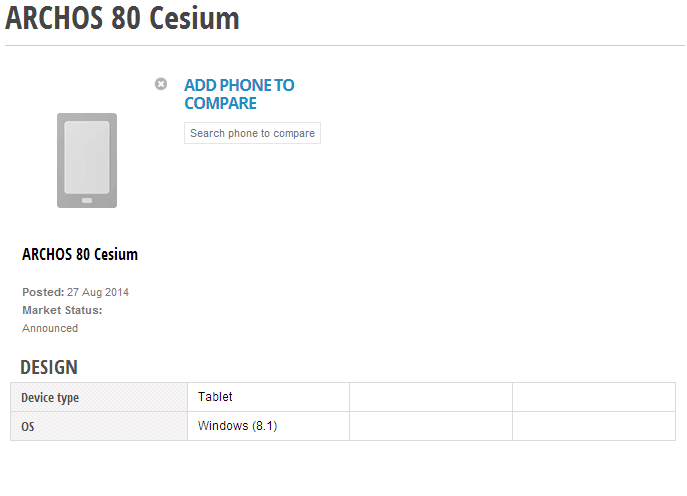This screenshot has width=687, height=496.
Task: Click empty last-column cell in OS row
Action: pos(594,426)
